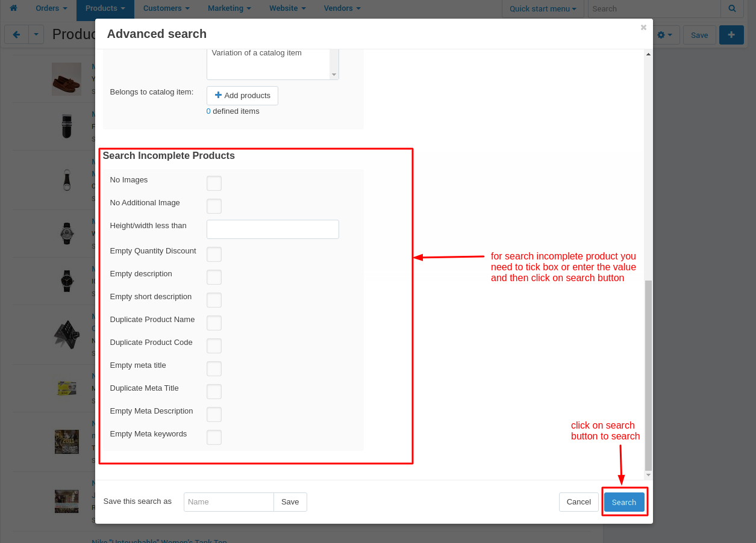Open the Vendors menu
The image size is (756, 543).
[342, 8]
